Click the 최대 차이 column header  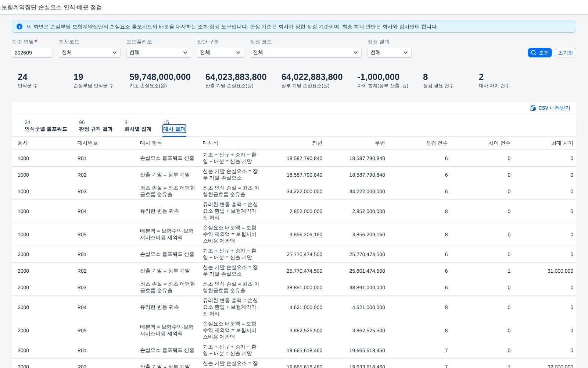click(x=562, y=143)
